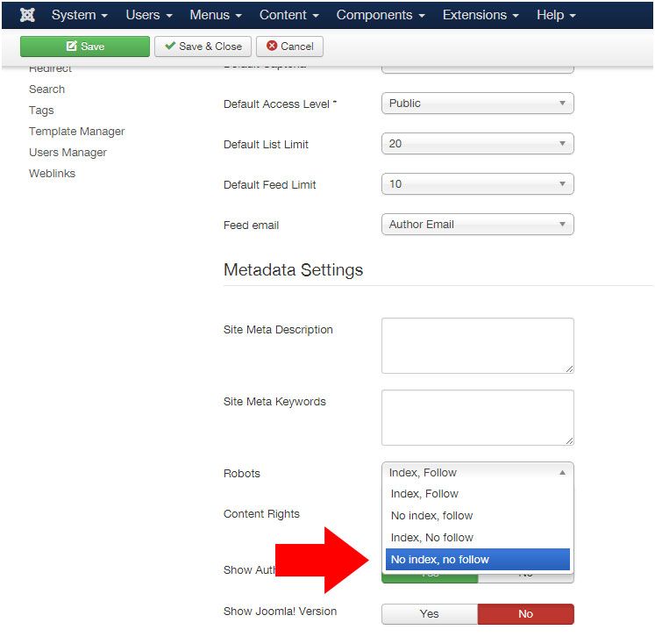
Task: Open Template Manager in the sidebar
Action: (x=77, y=132)
